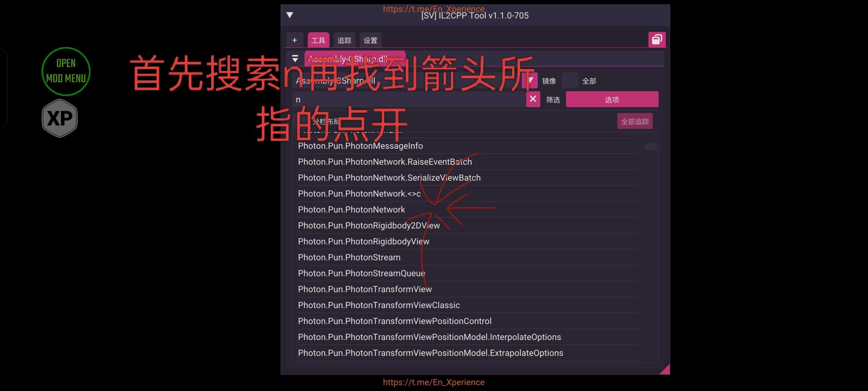This screenshot has height=391, width=868.
Task: Open Photon.Pun.PhotonNetwork class entry
Action: pyautogui.click(x=351, y=210)
